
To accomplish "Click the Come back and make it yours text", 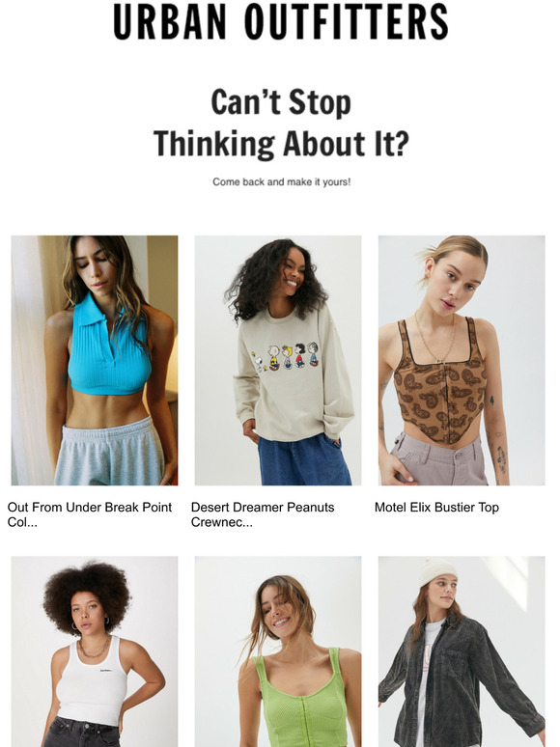I will click(x=281, y=182).
